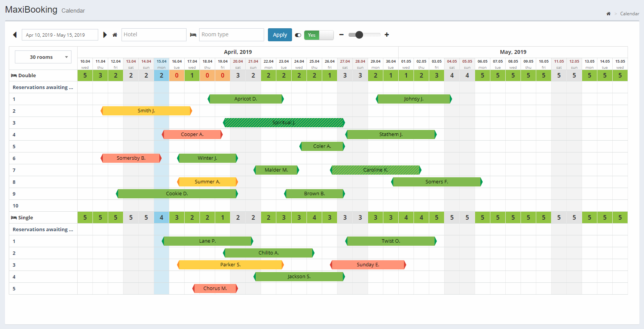Go to previous date range arrow

[15, 35]
